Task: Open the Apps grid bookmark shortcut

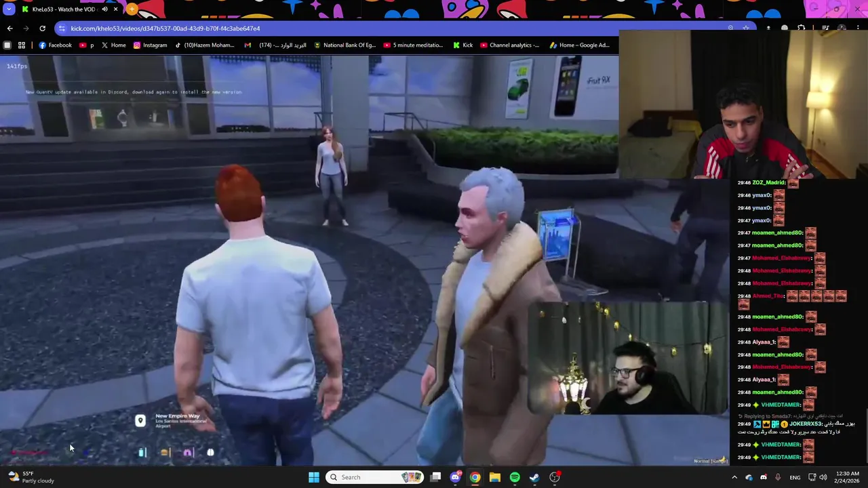Action: [x=22, y=45]
